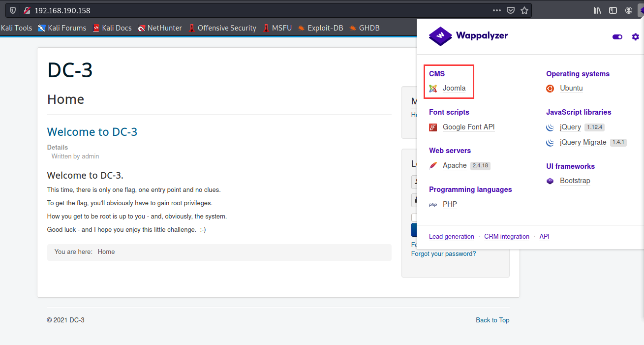
Task: Click the DC-3 site title
Action: [x=70, y=70]
